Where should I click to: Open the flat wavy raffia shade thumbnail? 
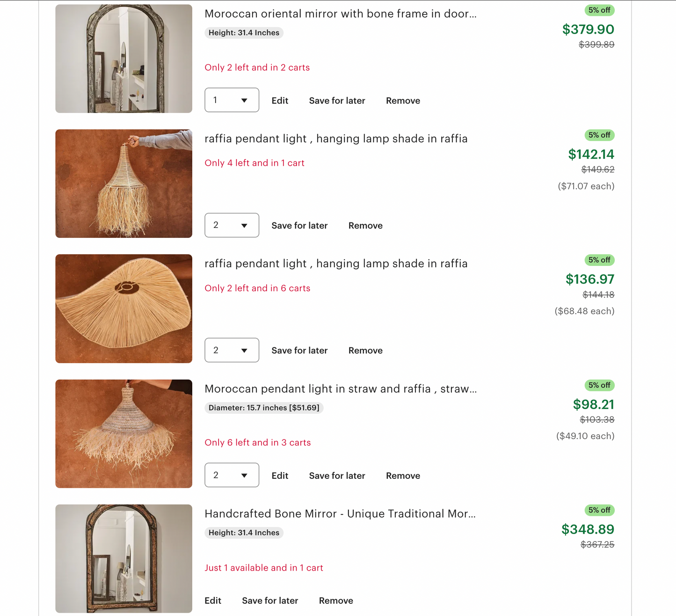click(x=124, y=308)
